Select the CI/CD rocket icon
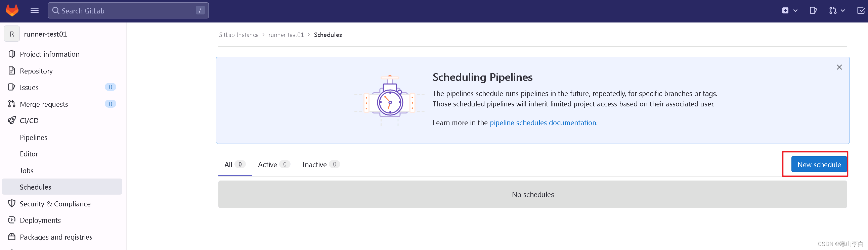 pos(11,120)
